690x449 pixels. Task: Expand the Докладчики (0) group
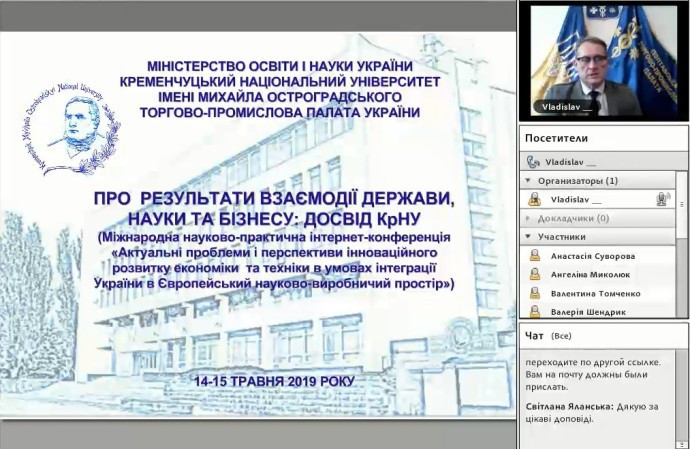tap(528, 218)
